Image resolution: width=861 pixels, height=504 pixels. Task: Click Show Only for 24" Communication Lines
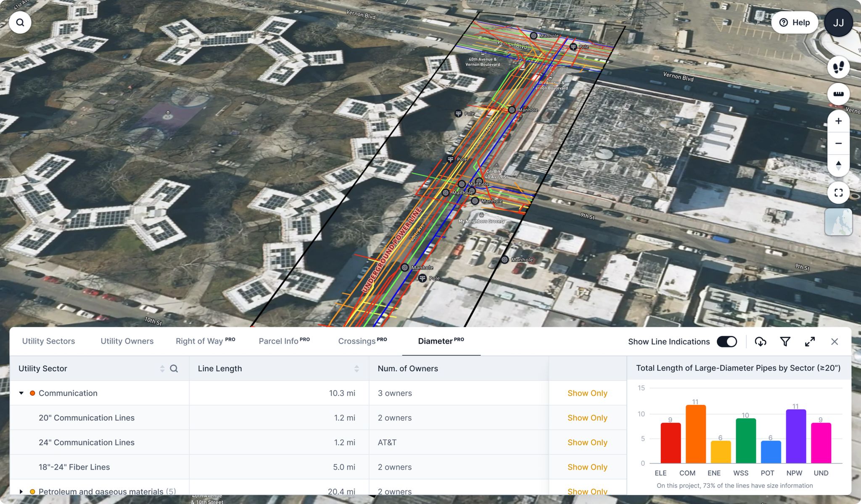pos(587,442)
